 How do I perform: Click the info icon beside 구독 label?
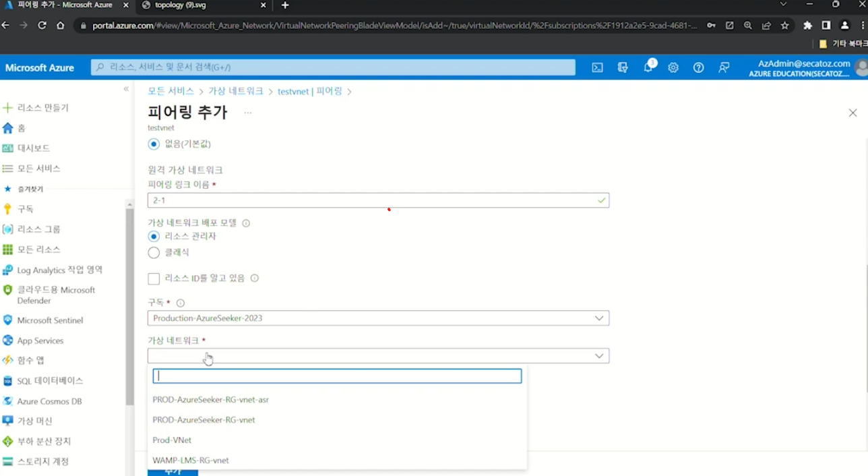pos(181,303)
